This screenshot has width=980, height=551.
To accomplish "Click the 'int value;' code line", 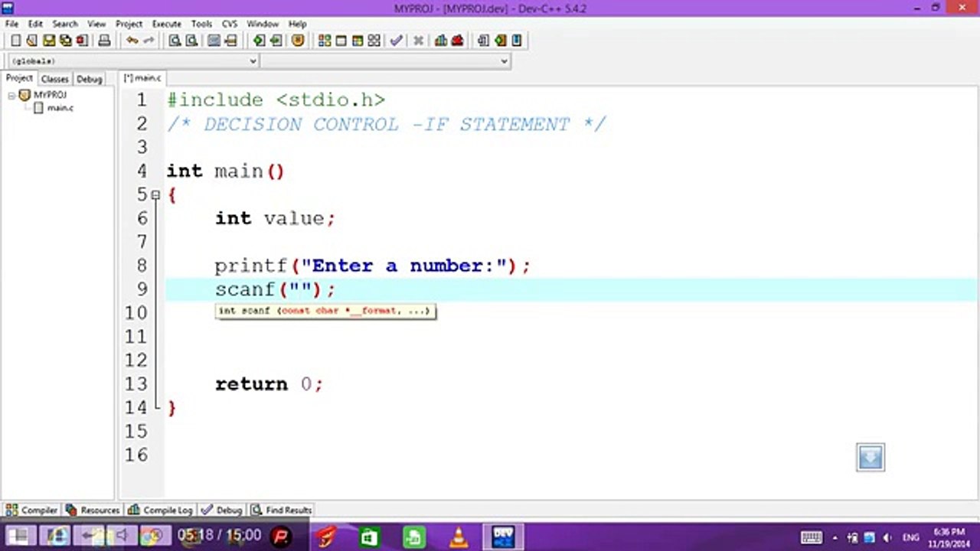I will (275, 218).
